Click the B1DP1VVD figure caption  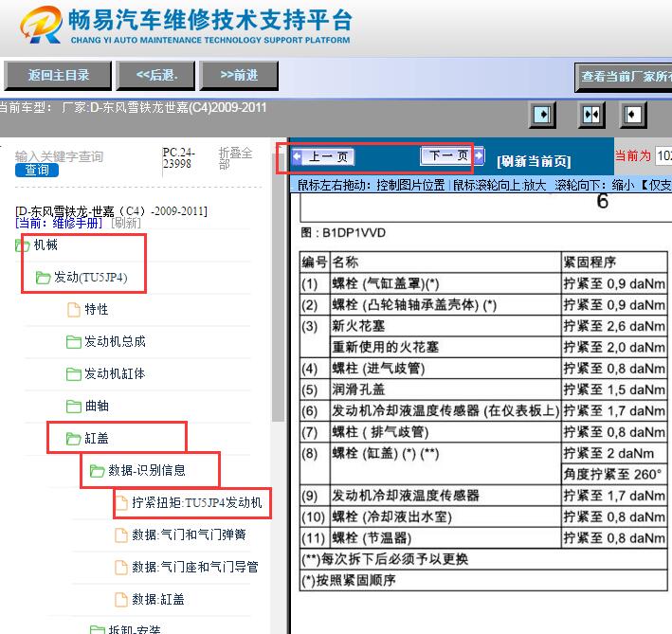(343, 232)
